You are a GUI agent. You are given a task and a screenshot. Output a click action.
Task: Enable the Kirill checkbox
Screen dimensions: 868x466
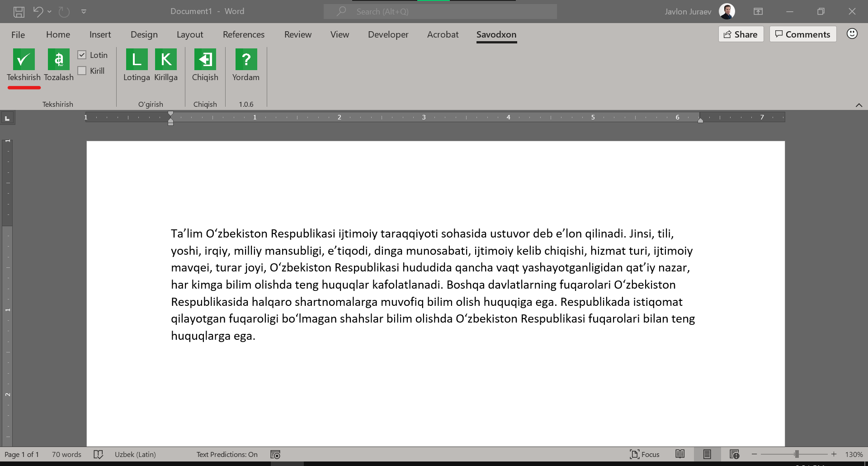[x=82, y=71]
